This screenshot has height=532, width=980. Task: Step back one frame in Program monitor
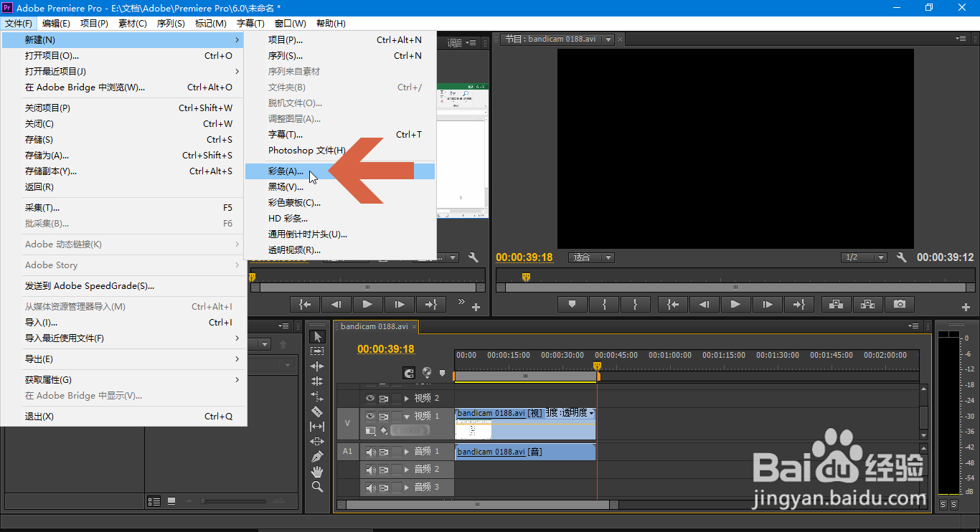click(705, 304)
